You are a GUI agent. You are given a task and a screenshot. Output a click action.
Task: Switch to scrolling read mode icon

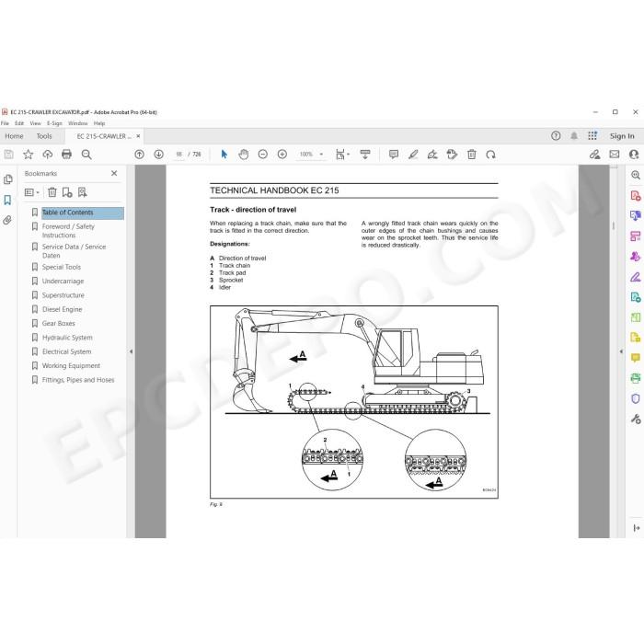365,155
